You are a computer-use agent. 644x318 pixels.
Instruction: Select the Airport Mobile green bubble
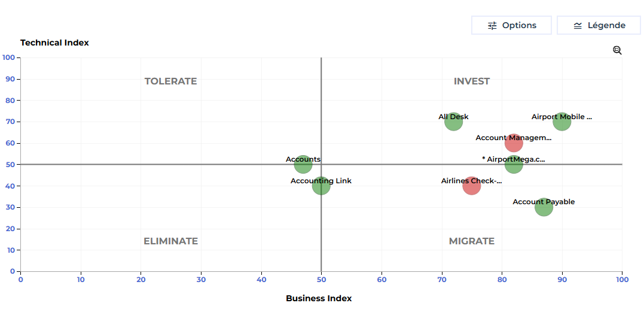click(562, 122)
